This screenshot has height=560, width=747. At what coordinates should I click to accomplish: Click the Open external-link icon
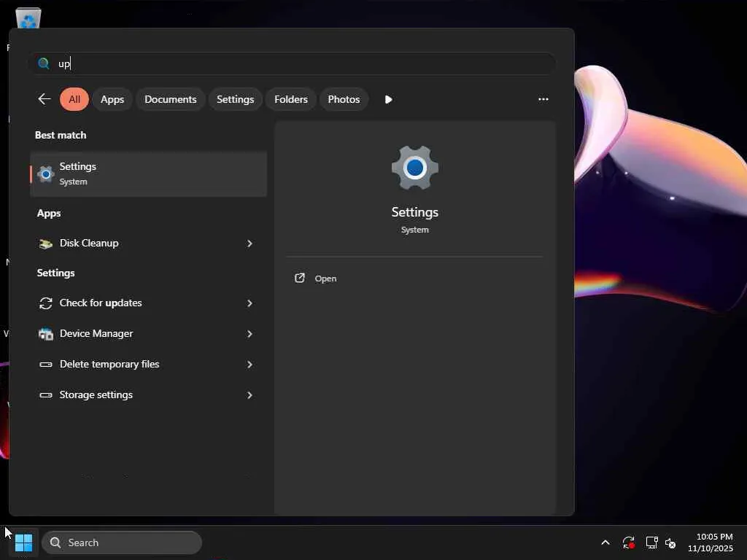click(x=300, y=278)
